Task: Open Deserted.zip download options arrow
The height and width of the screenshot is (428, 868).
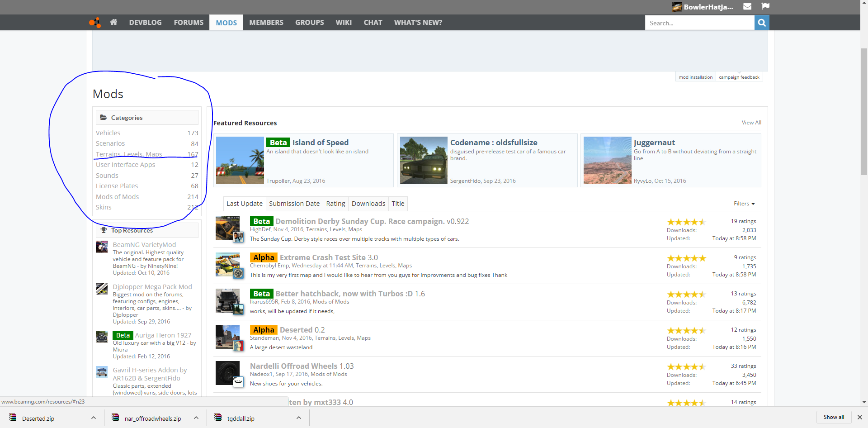Action: click(94, 418)
